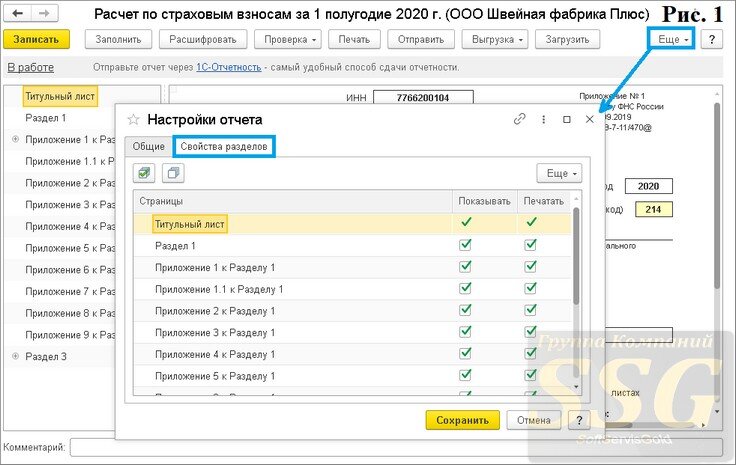Toggle Показывать for Приложение 5 к Разделу 1
736x465 pixels.
pos(465,375)
